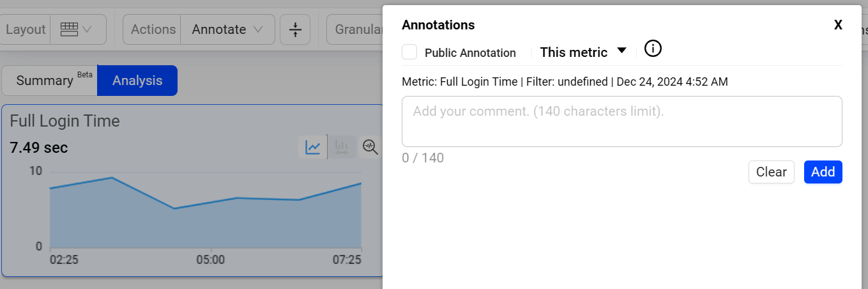Expand the Layout dropdown chevron

click(87, 29)
